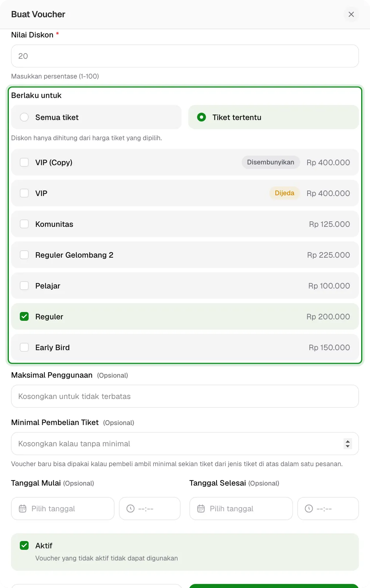370x588 pixels.
Task: Click the Dijeda badge on VIP row
Action: [x=284, y=193]
